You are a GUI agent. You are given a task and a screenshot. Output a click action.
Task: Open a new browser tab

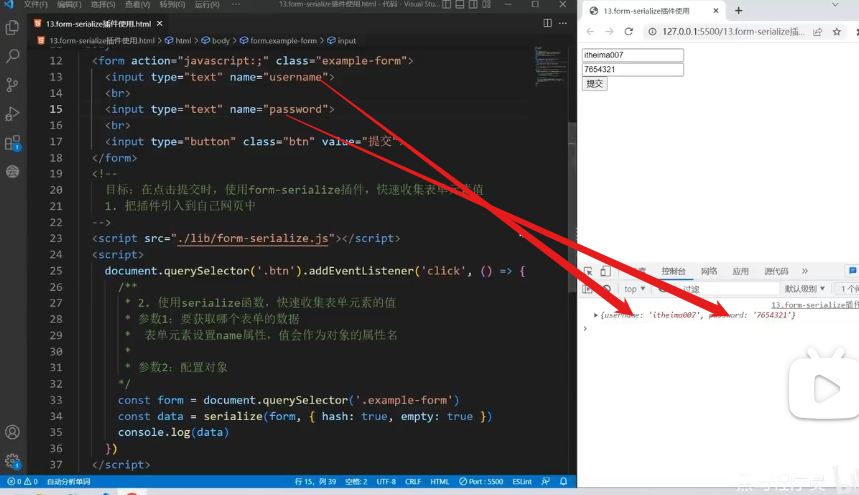[x=738, y=10]
